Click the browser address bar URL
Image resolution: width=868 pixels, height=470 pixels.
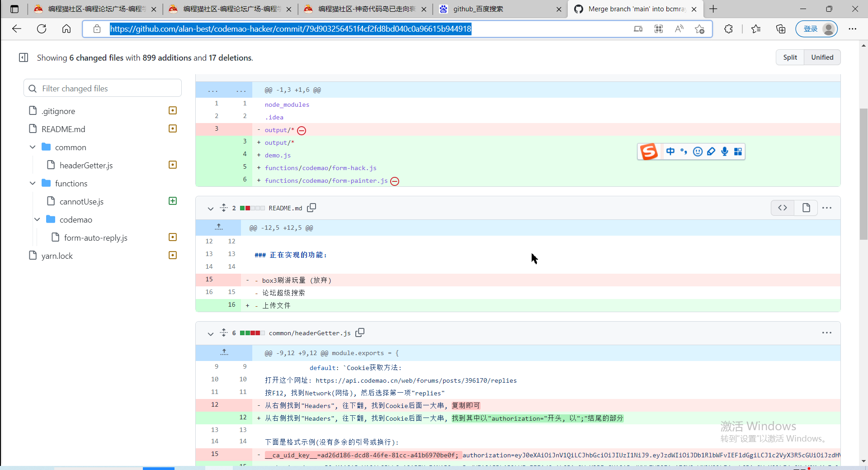coord(291,29)
